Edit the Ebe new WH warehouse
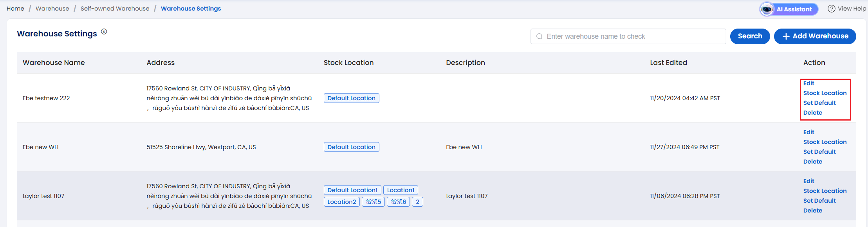Screen dimensions: 868x227 click(809, 132)
